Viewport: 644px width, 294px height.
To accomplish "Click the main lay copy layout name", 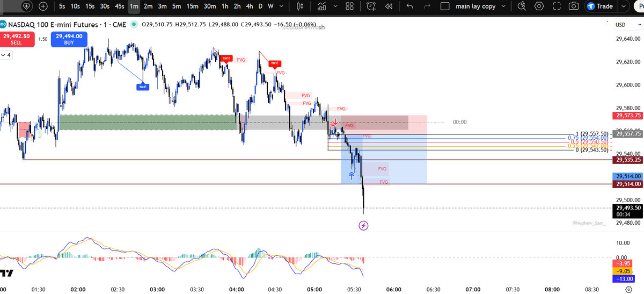I will point(475,6).
